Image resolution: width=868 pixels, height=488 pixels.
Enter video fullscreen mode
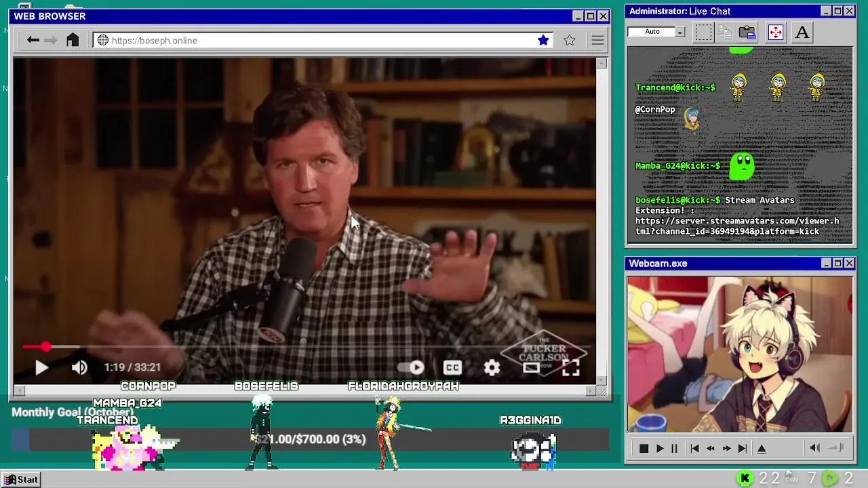coord(570,367)
